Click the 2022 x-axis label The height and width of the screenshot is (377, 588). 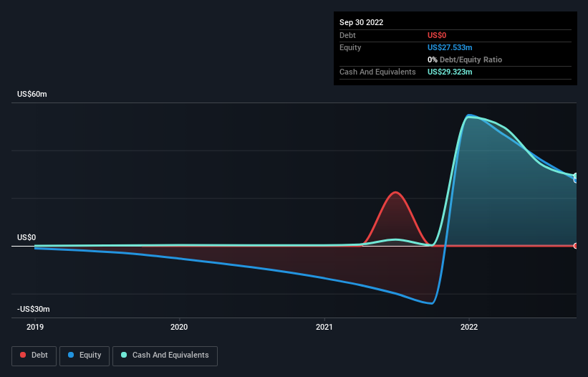[469, 327]
